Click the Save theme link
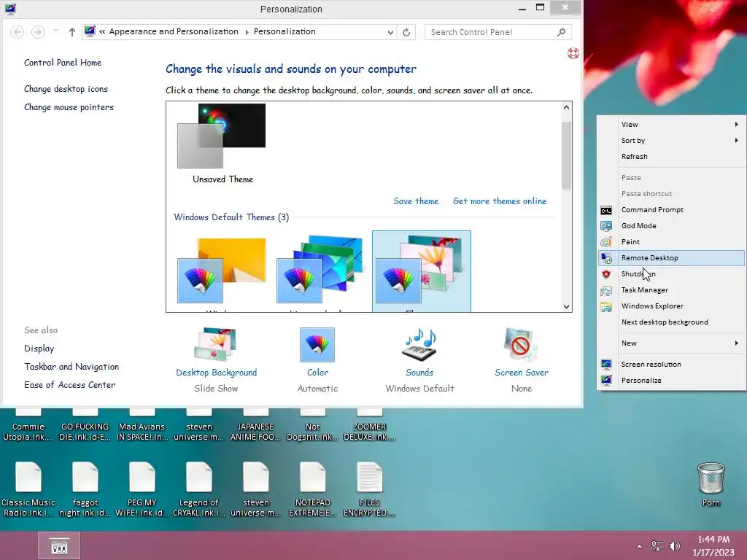This screenshot has width=747, height=560. [416, 201]
